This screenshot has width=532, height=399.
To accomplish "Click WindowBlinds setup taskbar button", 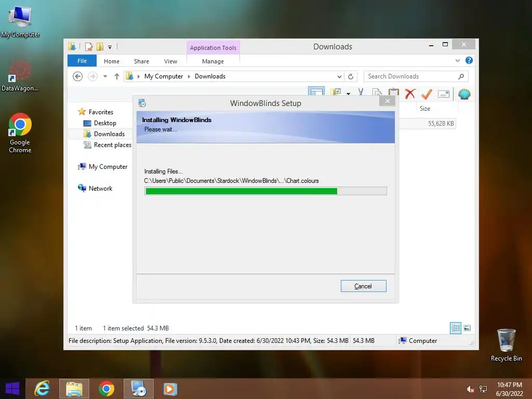I will point(138,389).
